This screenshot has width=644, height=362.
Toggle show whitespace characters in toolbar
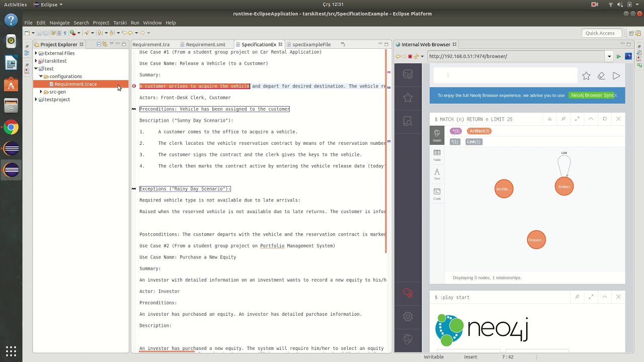pyautogui.click(x=65, y=33)
